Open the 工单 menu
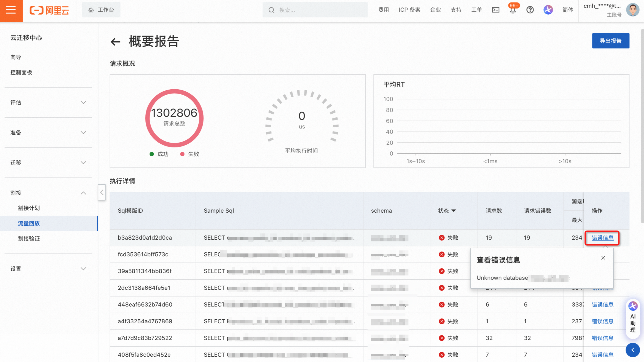Screen dimensions: 644x362 [477, 10]
